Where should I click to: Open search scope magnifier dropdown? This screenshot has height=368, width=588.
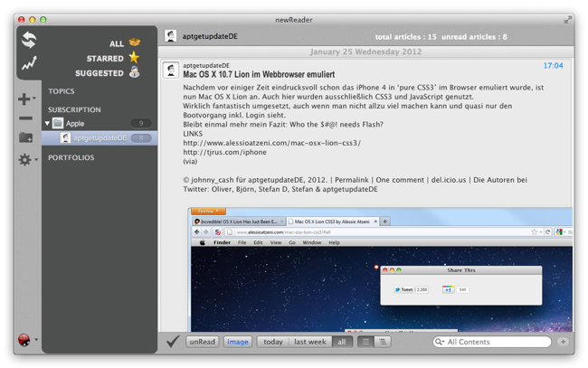440,342
